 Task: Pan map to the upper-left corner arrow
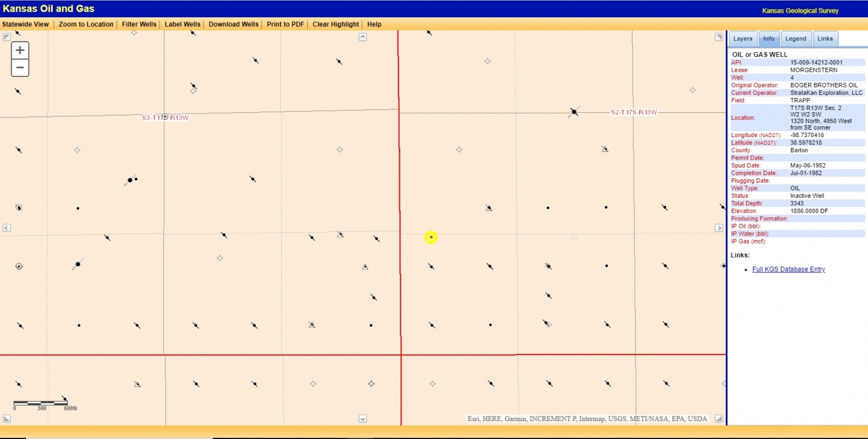(7, 37)
